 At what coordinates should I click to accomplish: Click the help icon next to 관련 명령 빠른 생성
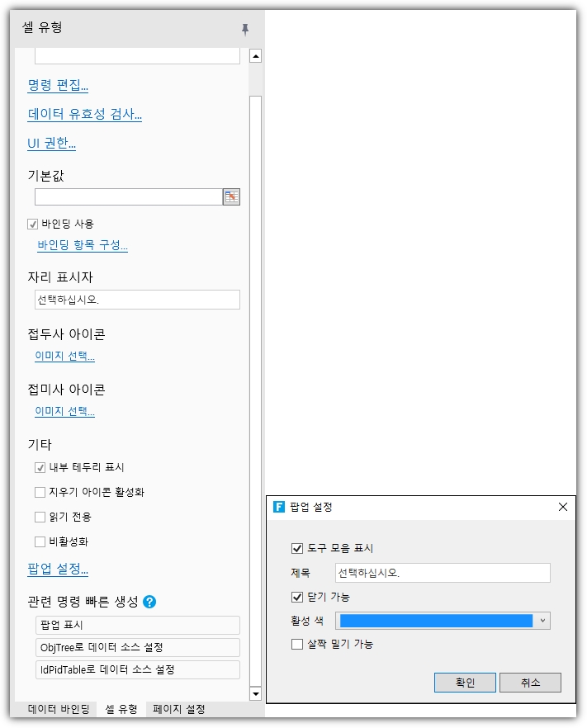click(x=149, y=602)
